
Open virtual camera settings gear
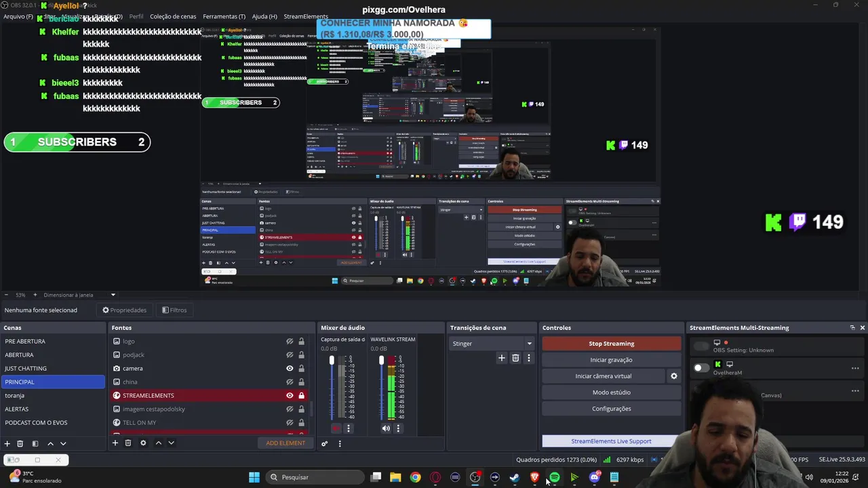click(x=673, y=376)
